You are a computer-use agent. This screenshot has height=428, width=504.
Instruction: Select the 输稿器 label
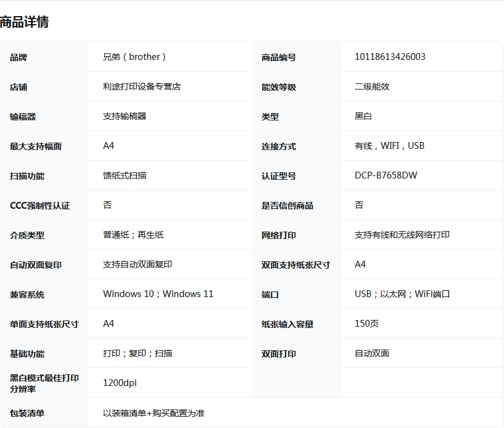coord(23,117)
